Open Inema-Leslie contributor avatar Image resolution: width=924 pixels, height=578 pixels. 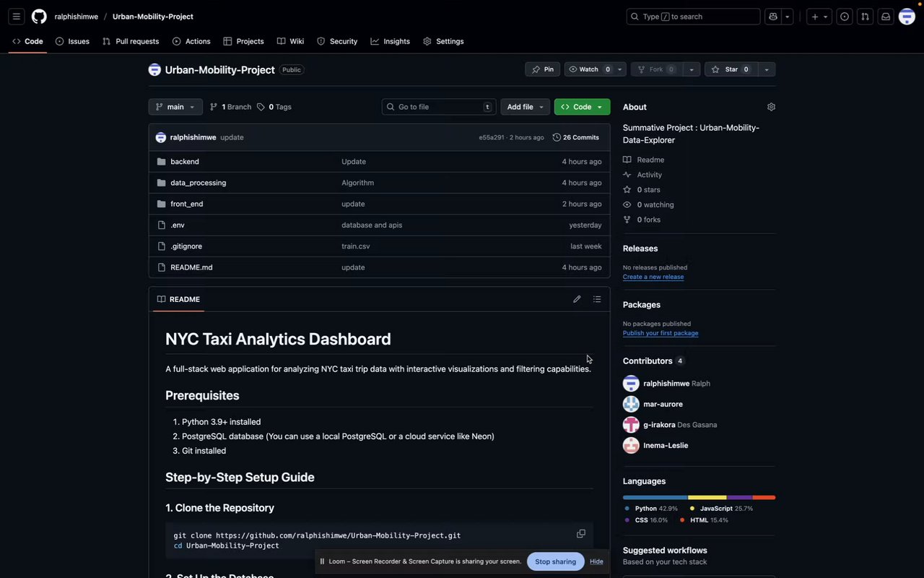point(631,446)
